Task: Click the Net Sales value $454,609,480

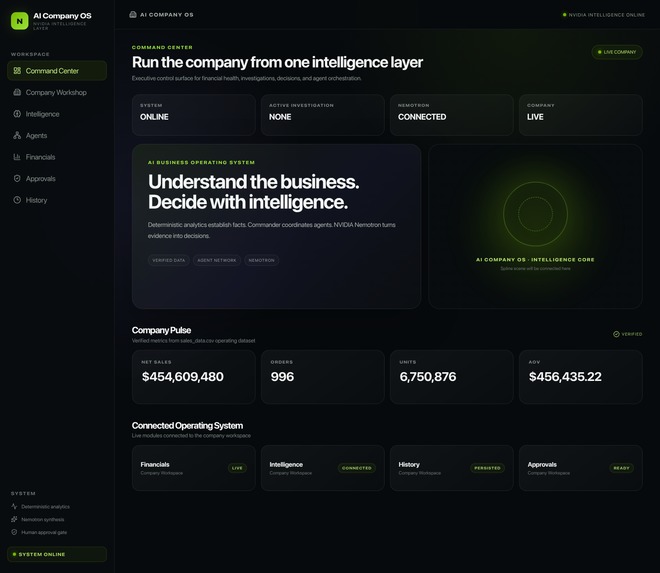Action: (x=183, y=376)
